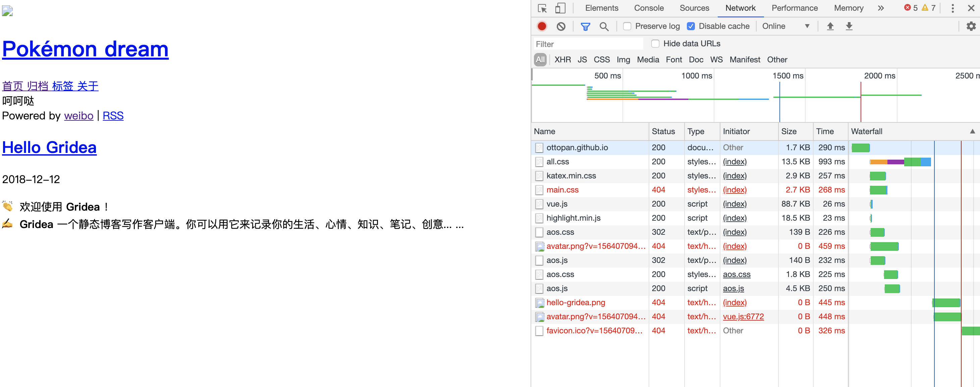The height and width of the screenshot is (387, 980).
Task: Click the file icon for hello-gridea.png
Action: 539,303
